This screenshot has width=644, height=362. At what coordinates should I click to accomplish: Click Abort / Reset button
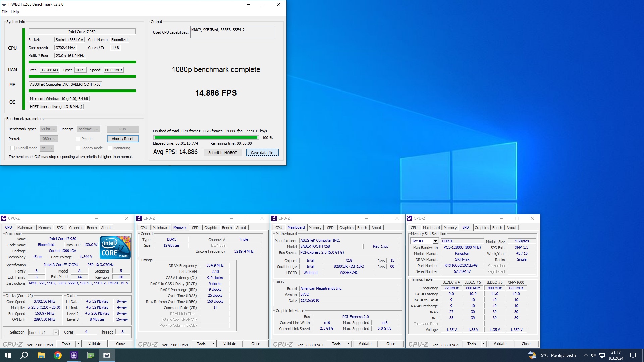(123, 139)
